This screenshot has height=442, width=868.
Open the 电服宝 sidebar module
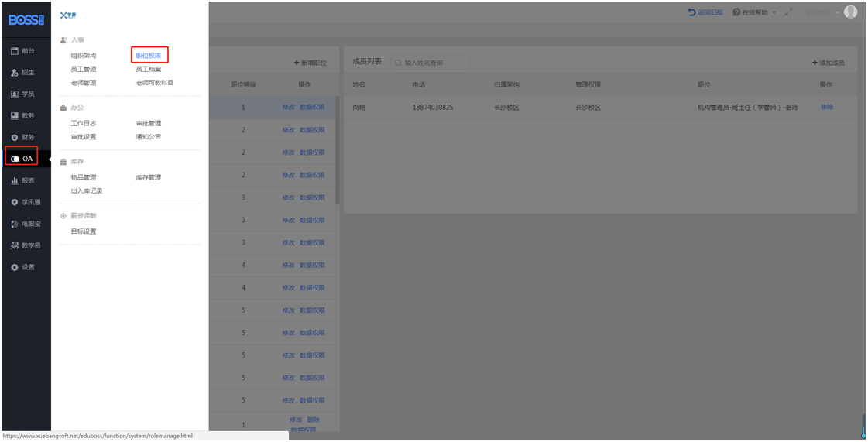[25, 224]
